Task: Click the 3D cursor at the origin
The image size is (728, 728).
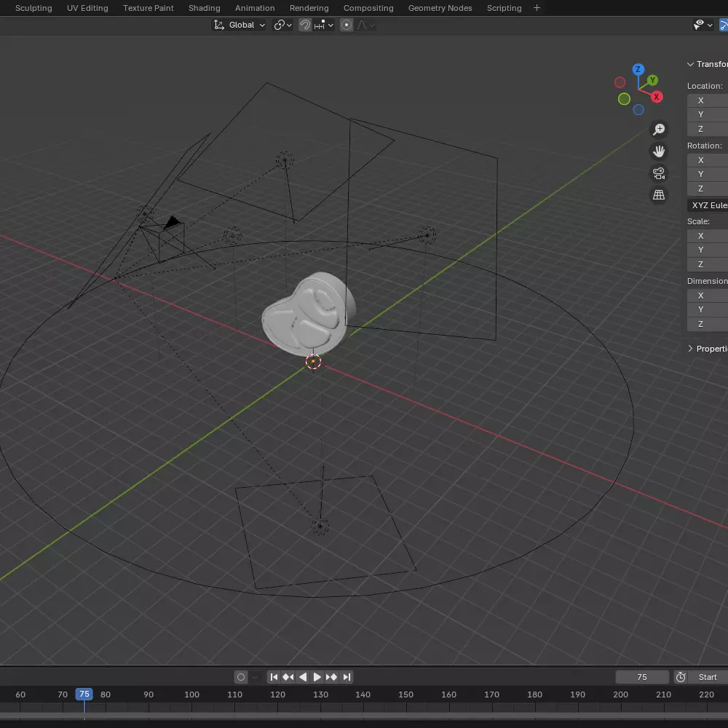Action: pyautogui.click(x=313, y=361)
